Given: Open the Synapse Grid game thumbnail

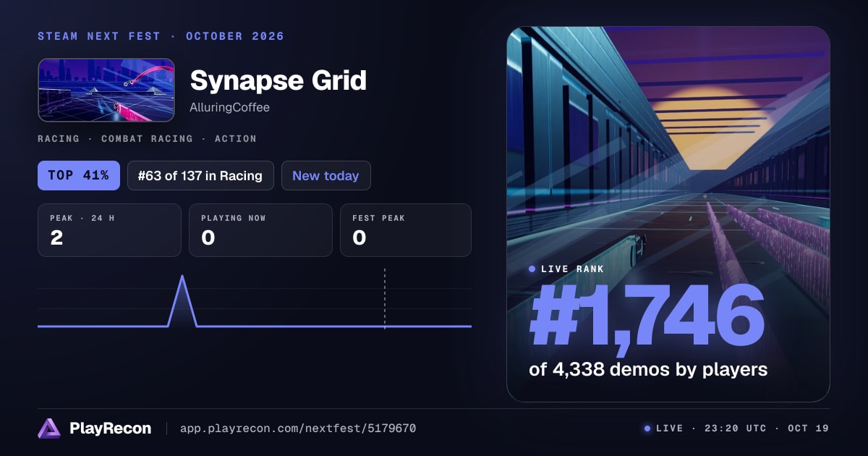Looking at the screenshot, I should pos(106,90).
